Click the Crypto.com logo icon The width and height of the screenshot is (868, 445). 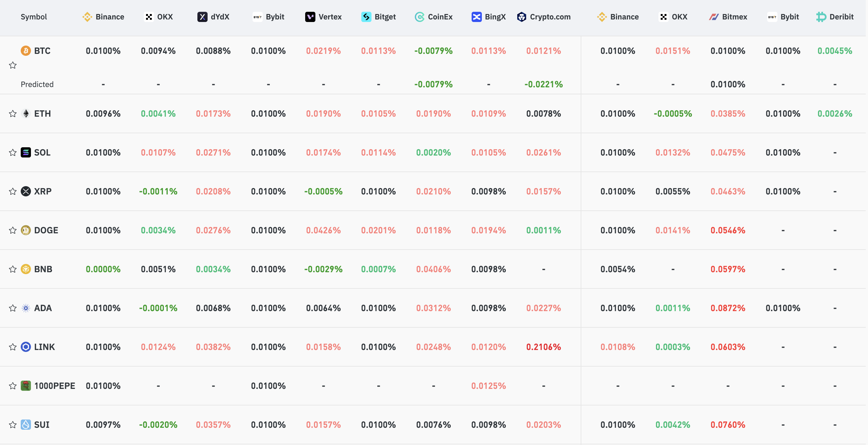(x=522, y=17)
